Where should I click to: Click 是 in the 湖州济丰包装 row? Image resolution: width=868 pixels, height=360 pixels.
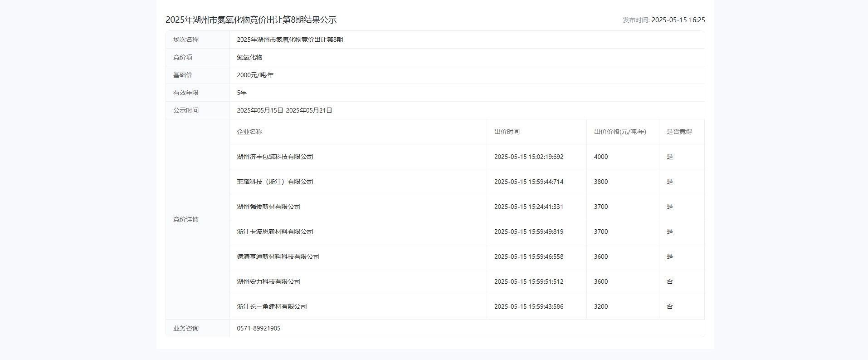(x=670, y=157)
